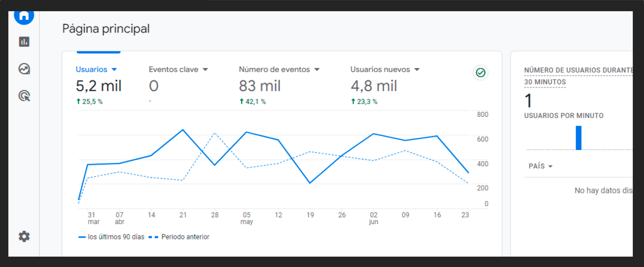
Task: Select the Explore icon in sidebar
Action: pos(24,69)
